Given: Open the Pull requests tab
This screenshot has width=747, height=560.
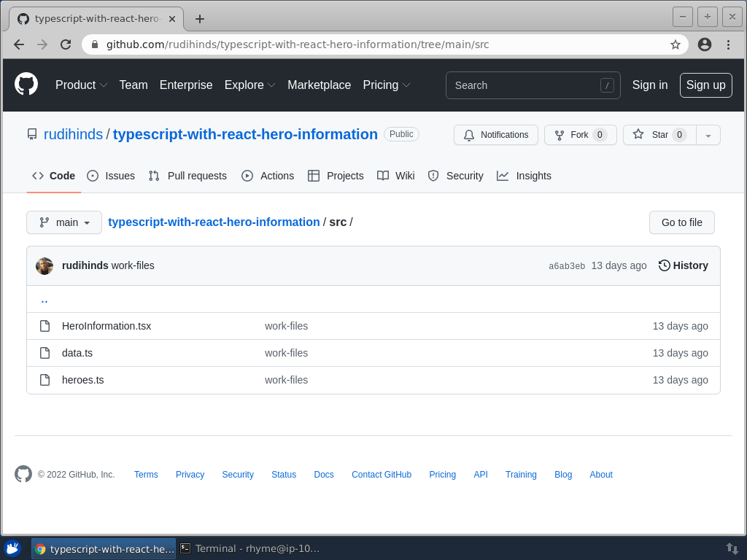Looking at the screenshot, I should point(187,176).
